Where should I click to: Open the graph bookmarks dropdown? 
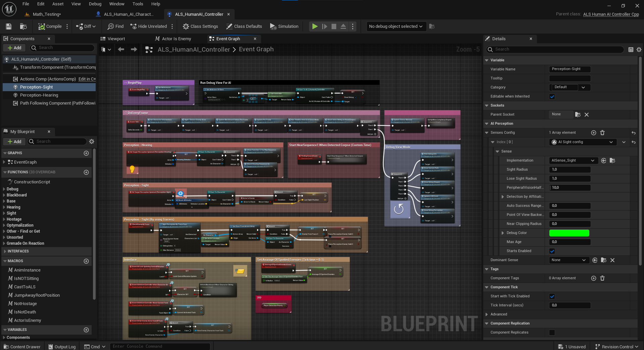click(x=106, y=50)
